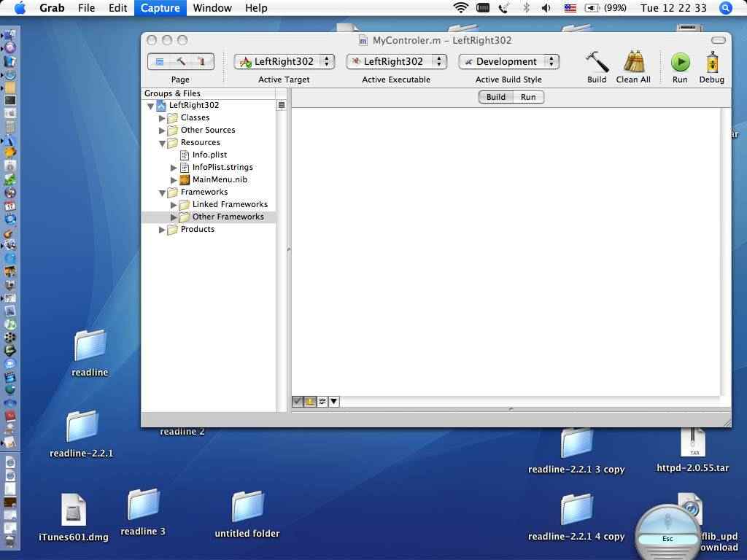Click the volume speaker icon
This screenshot has height=560, width=747.
[546, 7]
